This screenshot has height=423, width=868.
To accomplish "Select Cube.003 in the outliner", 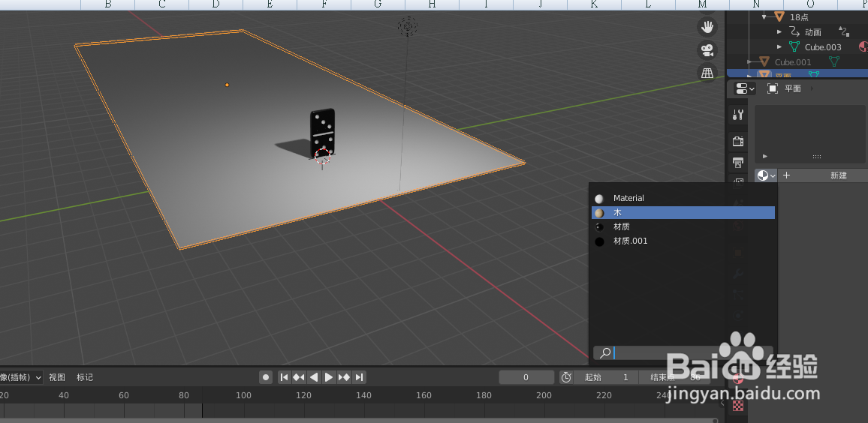I will click(x=823, y=47).
